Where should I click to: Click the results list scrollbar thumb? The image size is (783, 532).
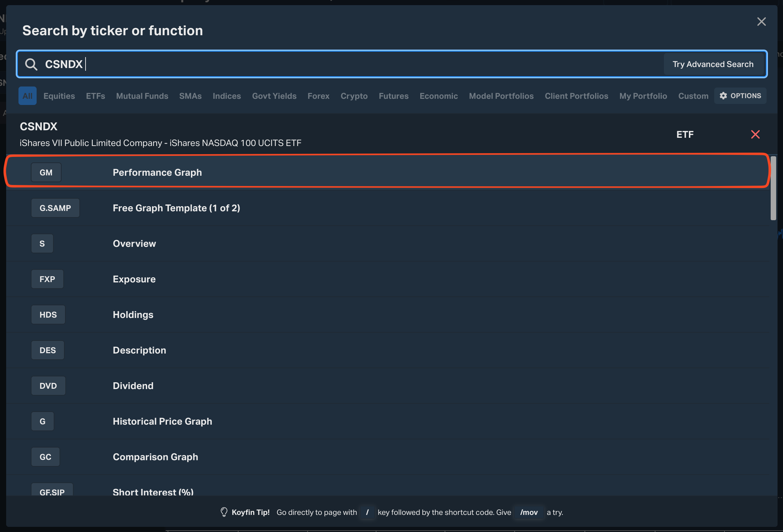coord(773,188)
